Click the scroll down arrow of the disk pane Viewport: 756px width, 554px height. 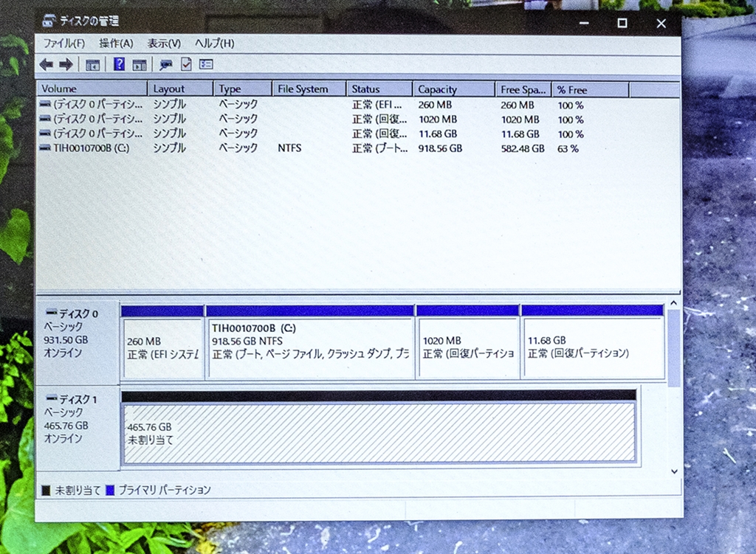674,471
